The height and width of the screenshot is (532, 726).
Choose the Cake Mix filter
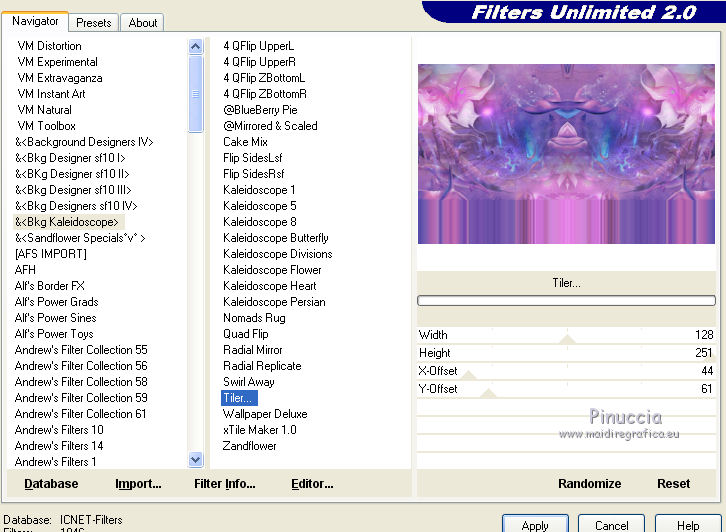pyautogui.click(x=245, y=142)
